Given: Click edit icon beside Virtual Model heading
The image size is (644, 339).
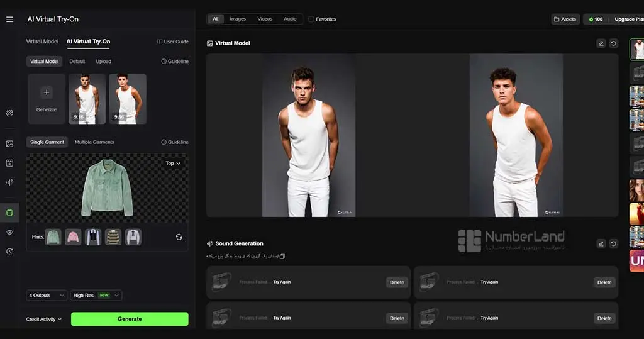Looking at the screenshot, I should [601, 43].
